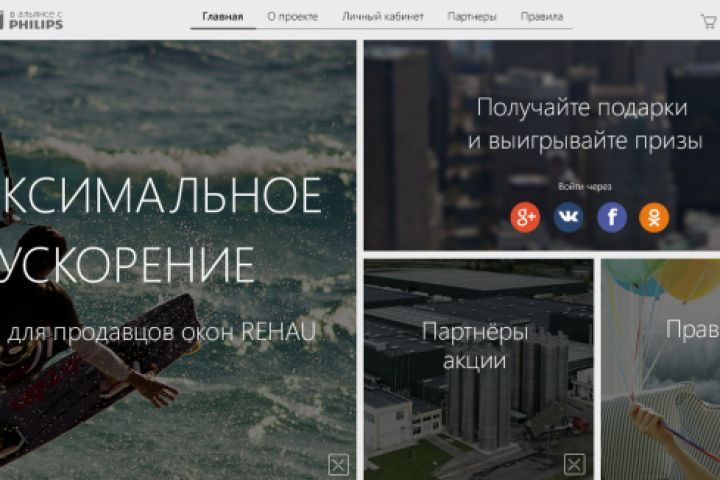Open Правила menu item
720x480 pixels.
click(542, 17)
